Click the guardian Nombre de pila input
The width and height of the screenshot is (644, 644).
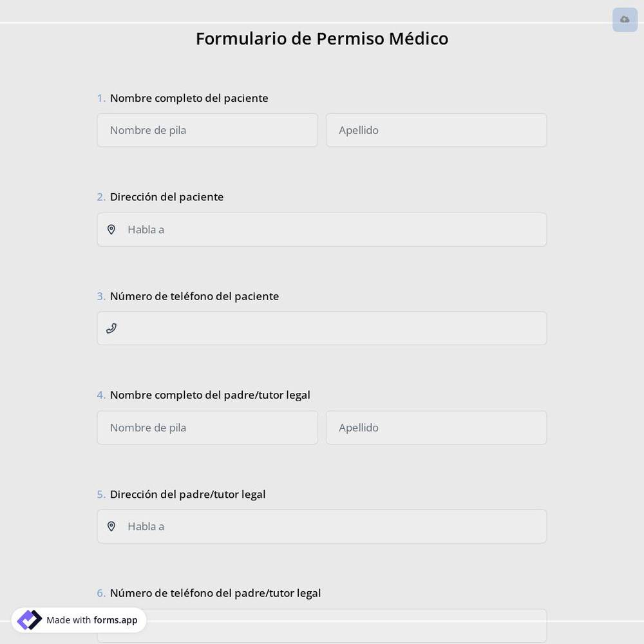[207, 428]
